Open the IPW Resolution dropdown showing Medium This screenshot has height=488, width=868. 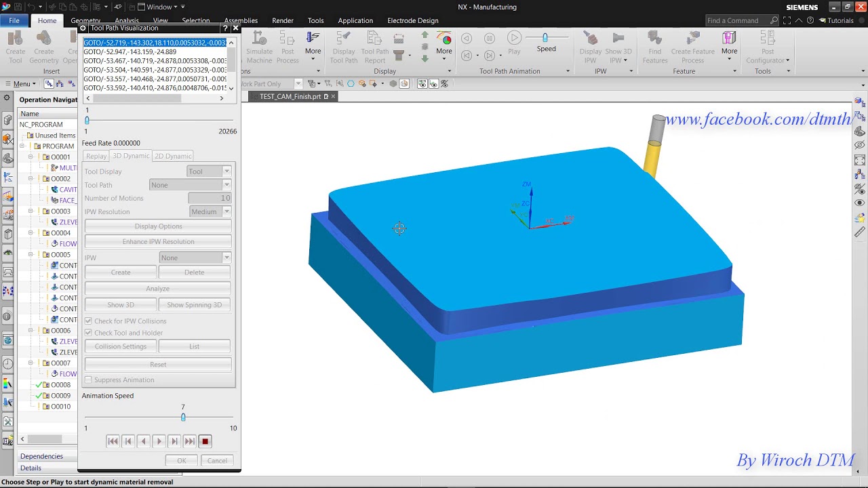click(x=209, y=211)
